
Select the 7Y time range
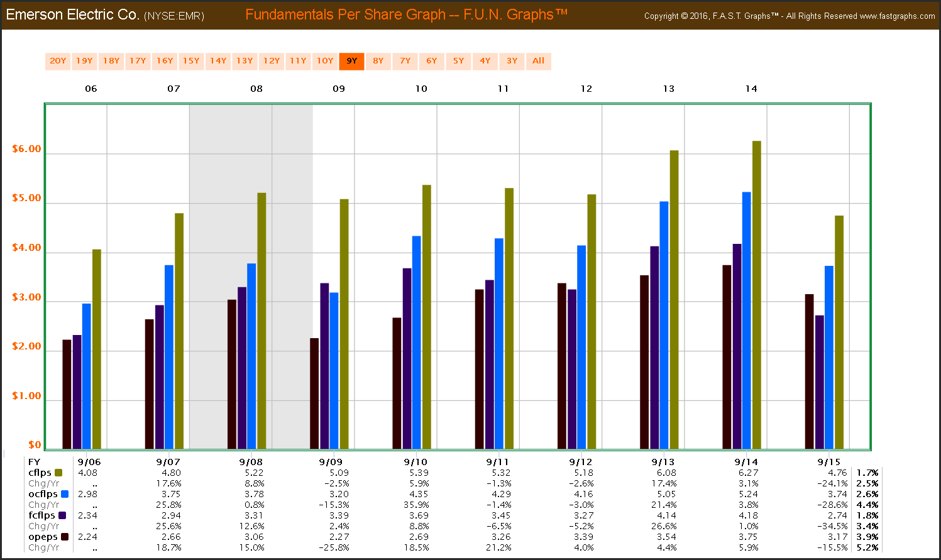pos(405,61)
